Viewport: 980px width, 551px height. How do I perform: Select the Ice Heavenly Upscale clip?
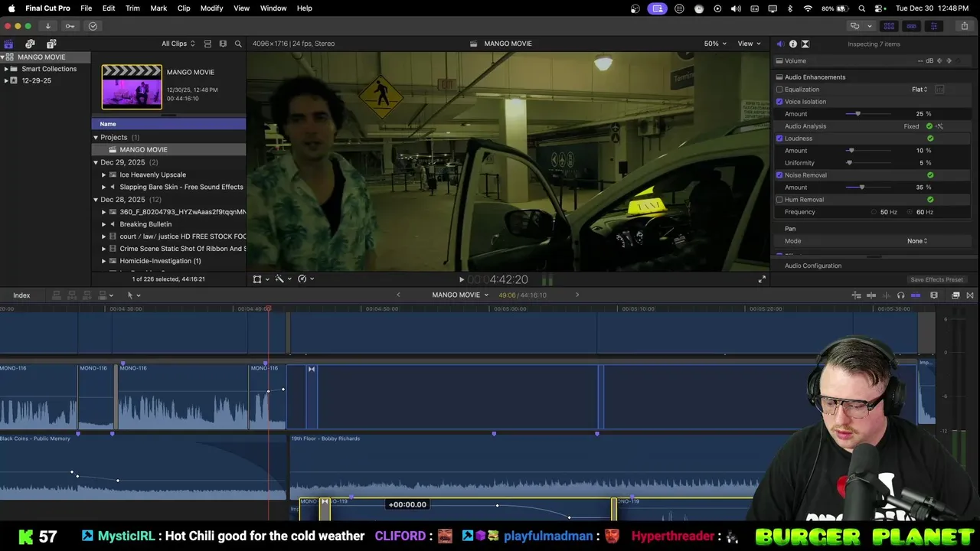coord(152,174)
